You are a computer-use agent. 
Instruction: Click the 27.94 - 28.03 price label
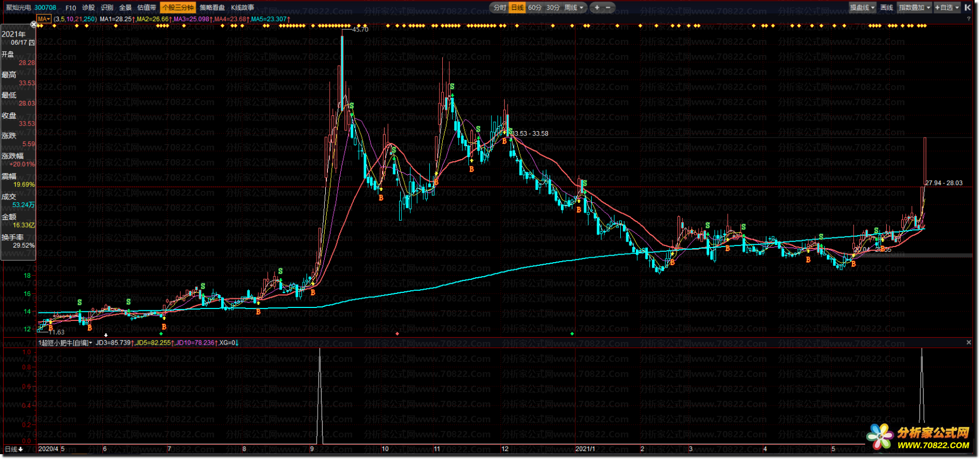pos(944,183)
